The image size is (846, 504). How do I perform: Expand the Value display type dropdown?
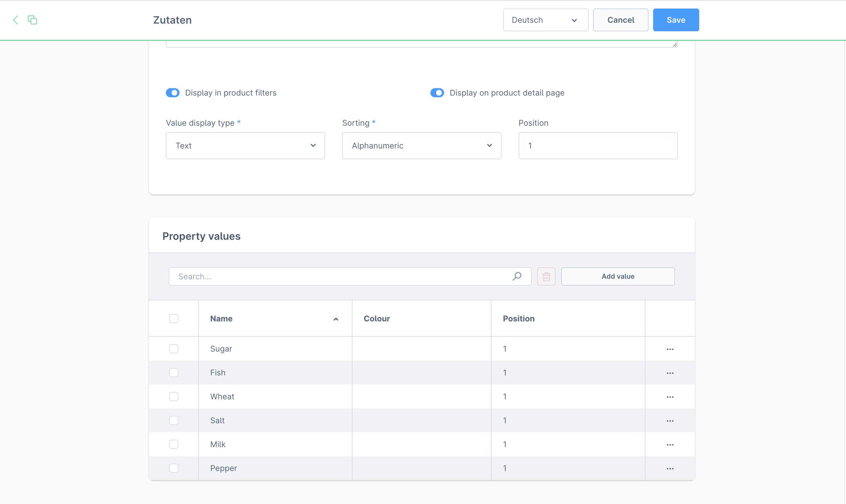tap(245, 146)
